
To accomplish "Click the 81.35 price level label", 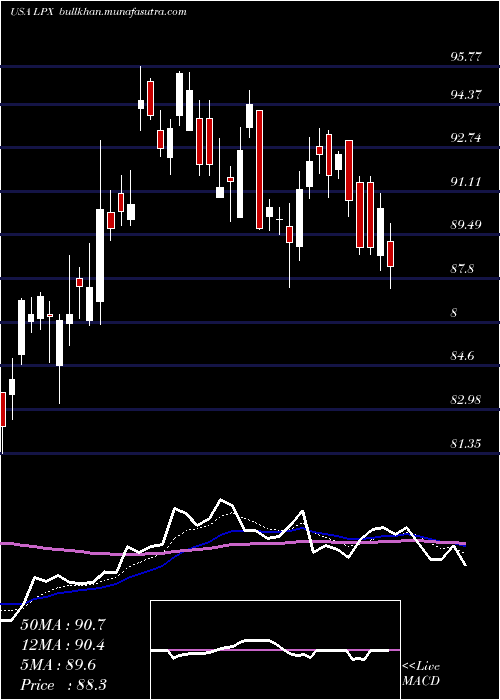I will coord(465,443).
